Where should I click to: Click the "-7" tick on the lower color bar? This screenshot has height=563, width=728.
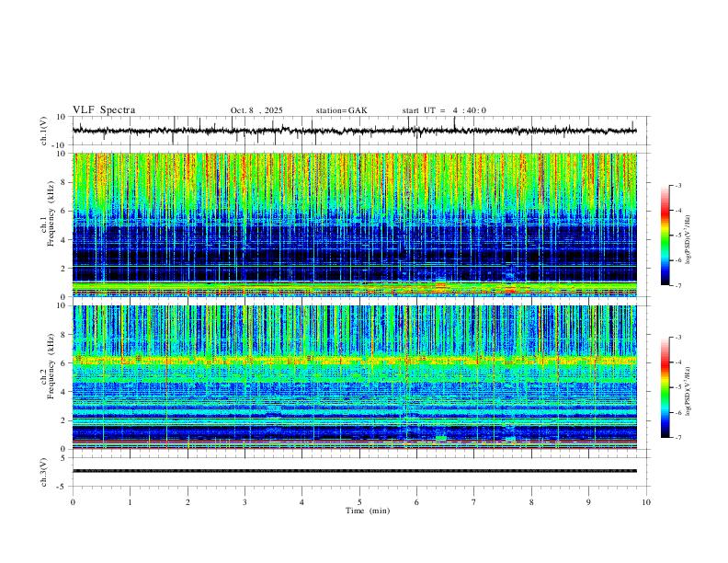[677, 437]
